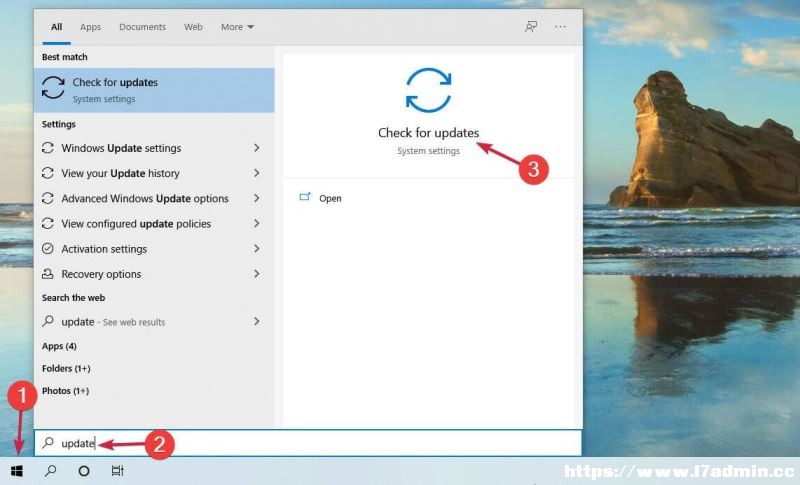The image size is (800, 485).
Task: Expand the update web results chevron
Action: pyautogui.click(x=257, y=321)
